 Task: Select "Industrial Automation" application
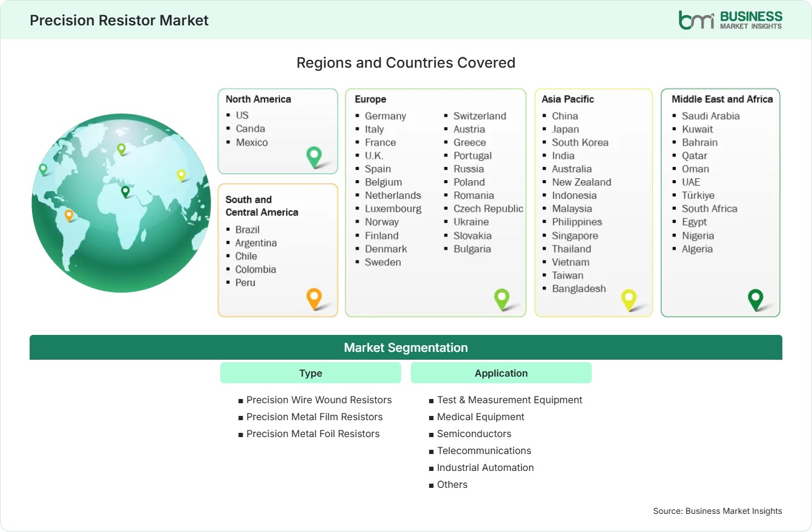point(486,467)
